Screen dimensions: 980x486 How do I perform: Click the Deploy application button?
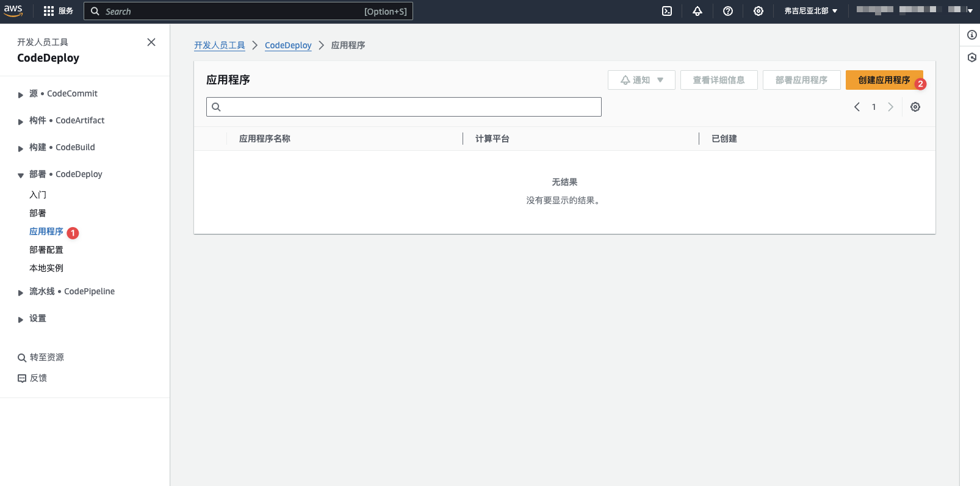click(x=802, y=80)
